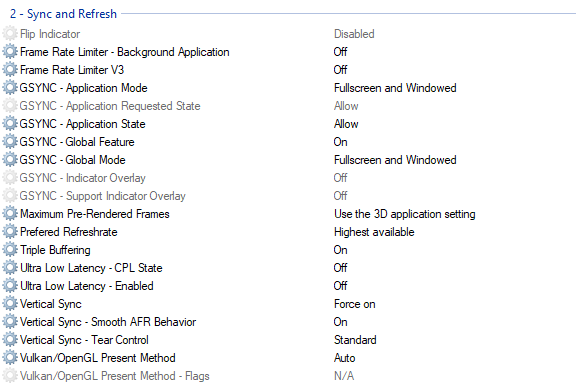Click gear icon for Vulkan/OpenGL Present Method
576x391 pixels.
coord(10,358)
